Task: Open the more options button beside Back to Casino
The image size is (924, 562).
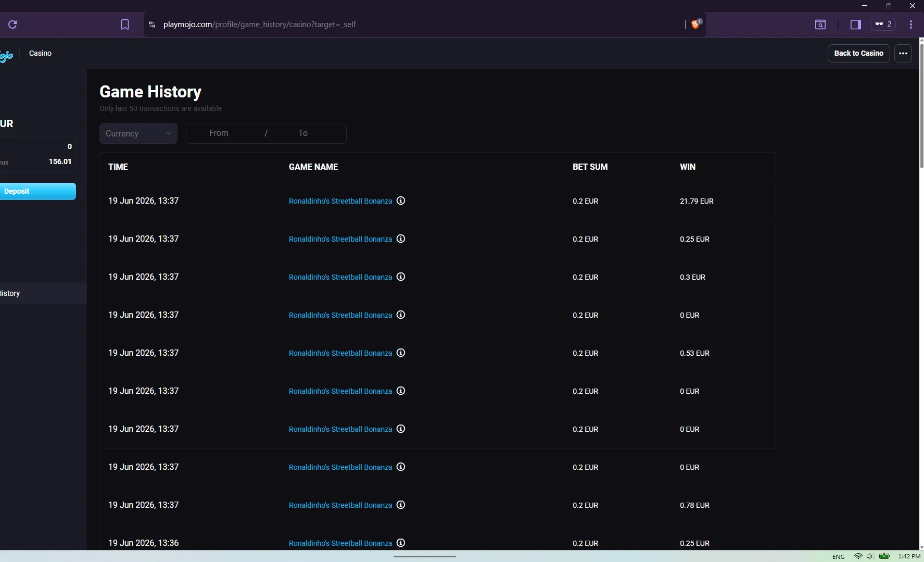Action: click(903, 53)
